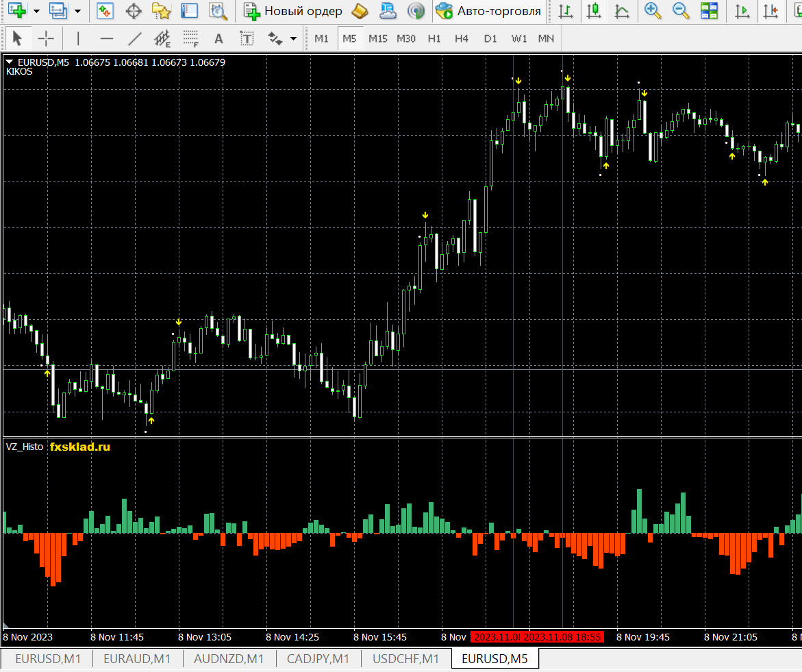This screenshot has height=672, width=802.
Task: Set the chart timeframe to M15
Action: click(378, 38)
